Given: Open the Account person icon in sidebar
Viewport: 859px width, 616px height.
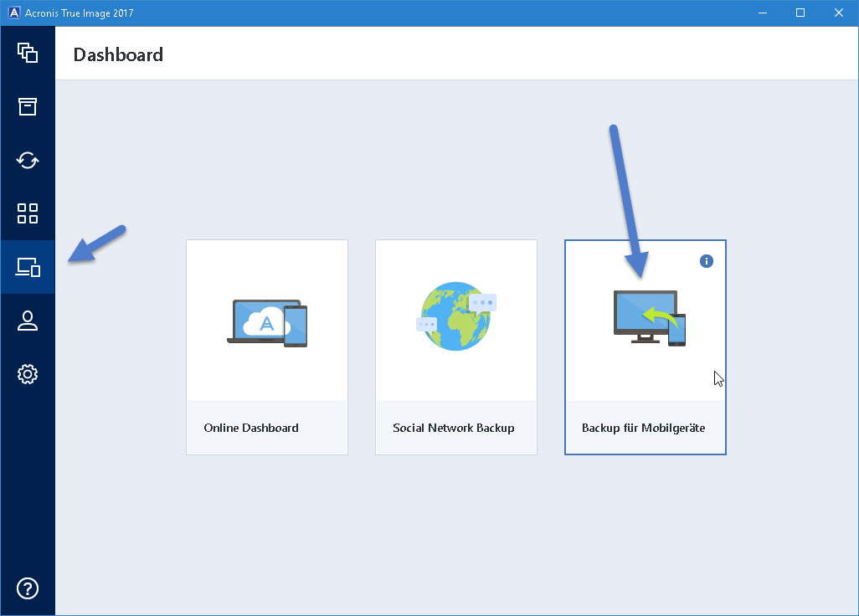Looking at the screenshot, I should [x=28, y=321].
